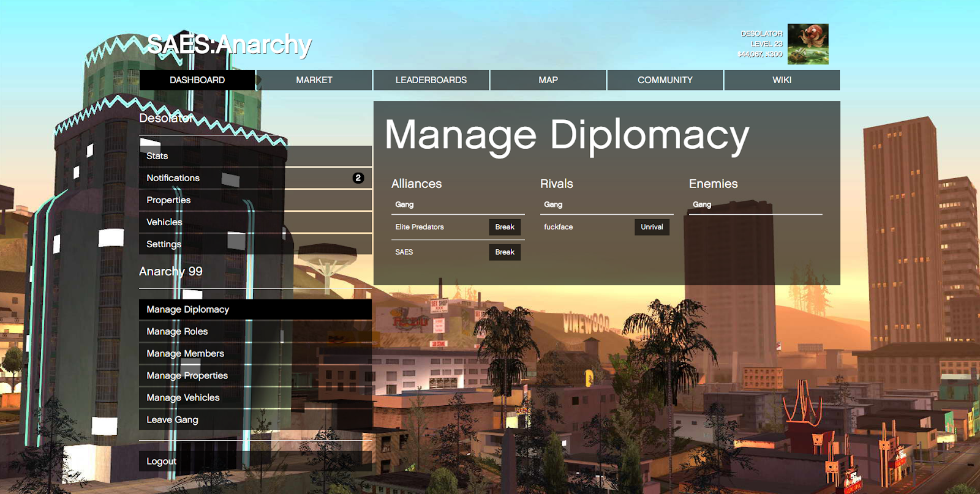
Task: Click the player avatar image
Action: pyautogui.click(x=808, y=44)
